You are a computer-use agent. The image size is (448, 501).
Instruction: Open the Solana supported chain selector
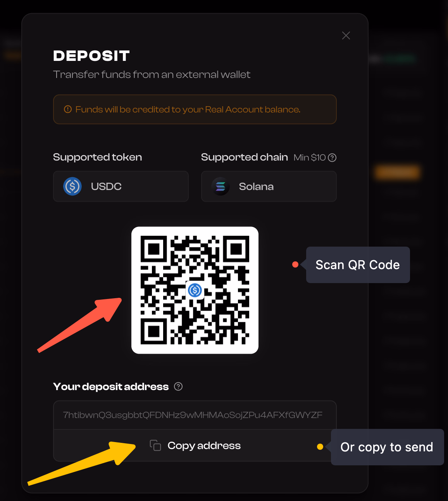click(x=269, y=187)
